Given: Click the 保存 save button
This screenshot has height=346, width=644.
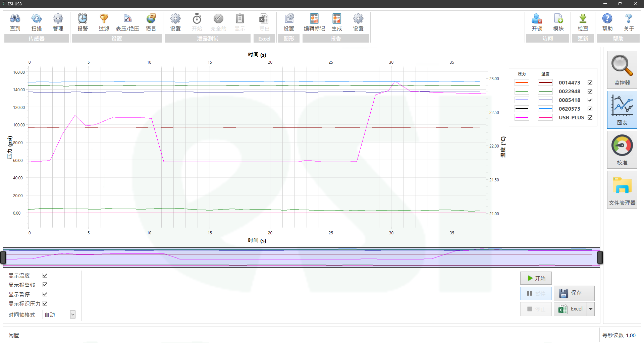Looking at the screenshot, I should pyautogui.click(x=574, y=293).
